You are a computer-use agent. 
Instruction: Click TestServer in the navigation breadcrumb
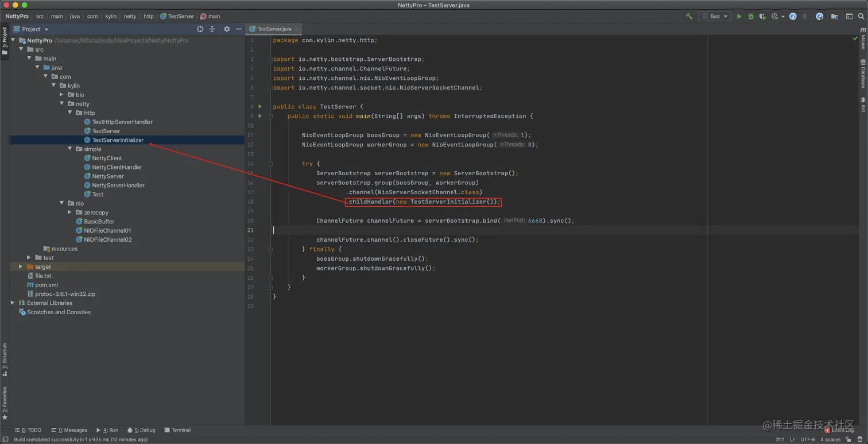[x=177, y=16]
